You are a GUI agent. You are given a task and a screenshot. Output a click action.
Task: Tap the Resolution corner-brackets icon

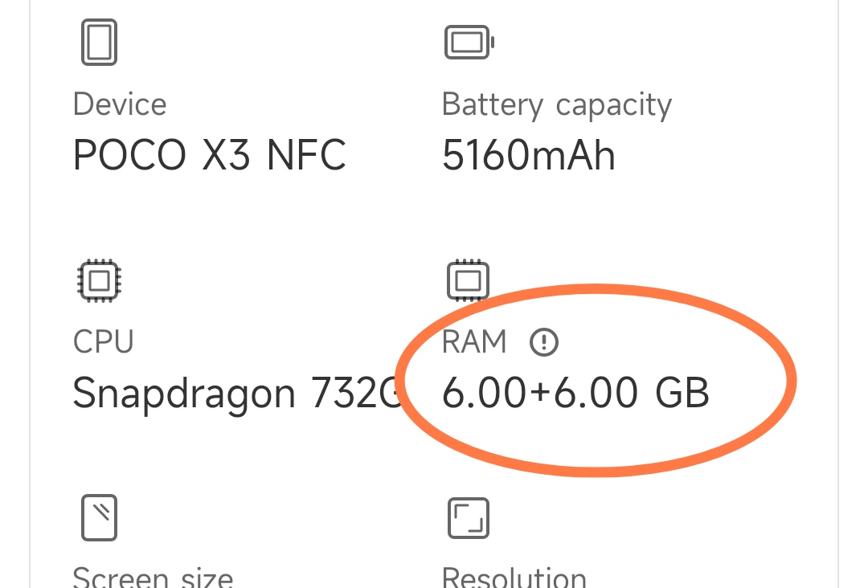[469, 518]
